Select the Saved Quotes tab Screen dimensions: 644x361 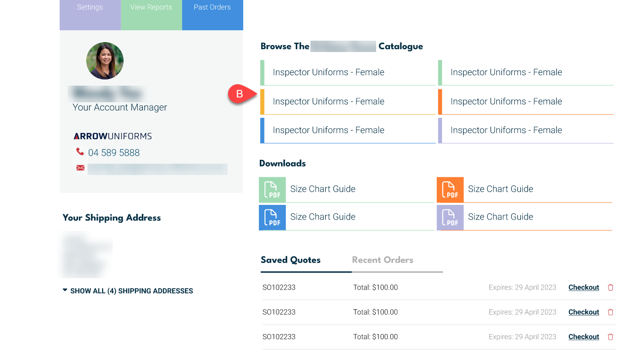tap(291, 260)
